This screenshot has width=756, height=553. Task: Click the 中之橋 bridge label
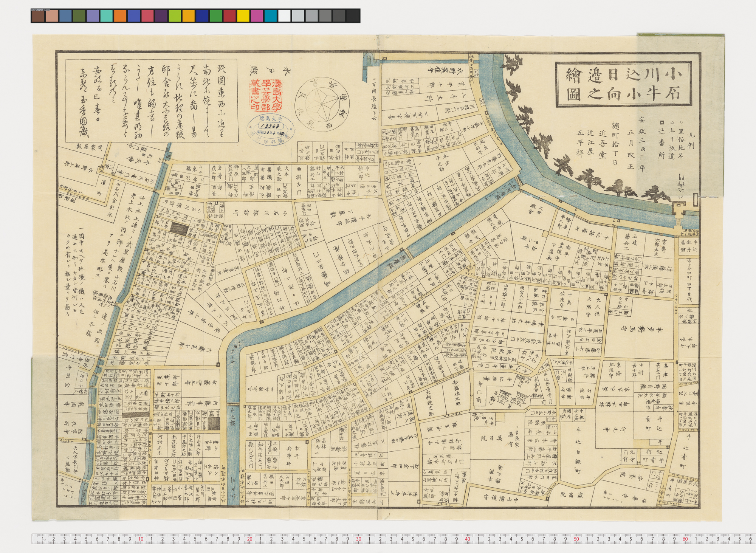pyautogui.click(x=232, y=417)
